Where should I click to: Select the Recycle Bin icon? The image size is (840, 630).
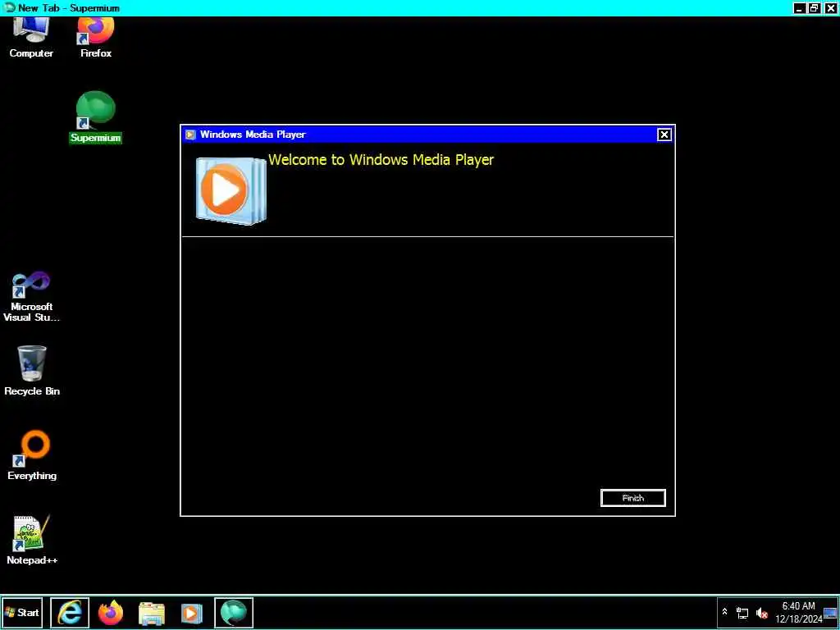[x=32, y=371]
